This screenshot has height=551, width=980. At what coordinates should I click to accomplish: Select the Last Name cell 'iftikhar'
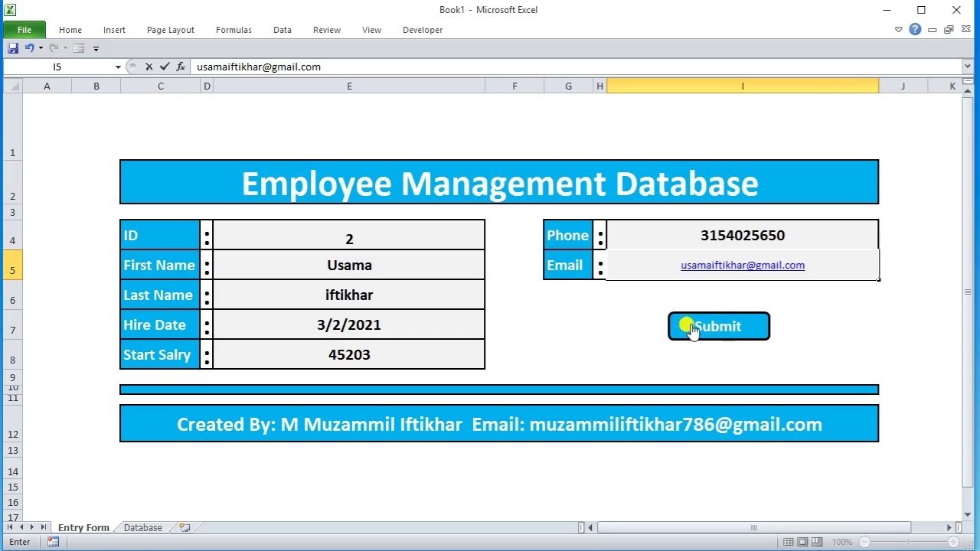coord(349,295)
